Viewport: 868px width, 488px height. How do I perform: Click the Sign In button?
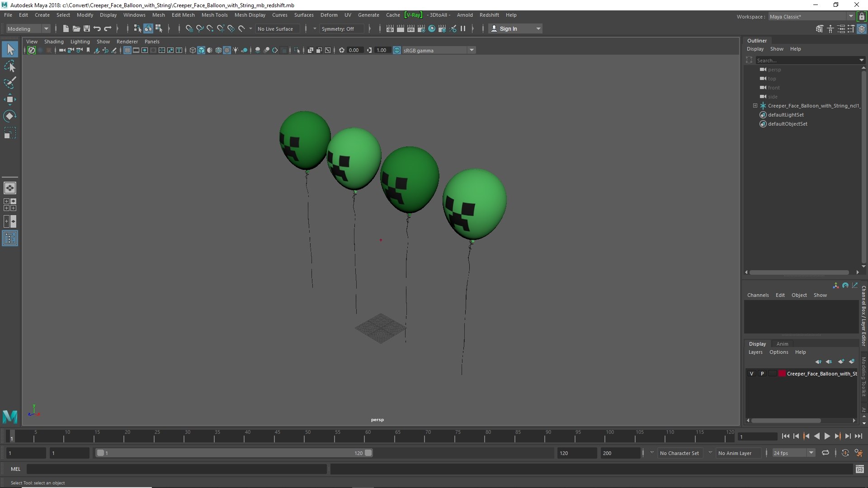pos(515,28)
